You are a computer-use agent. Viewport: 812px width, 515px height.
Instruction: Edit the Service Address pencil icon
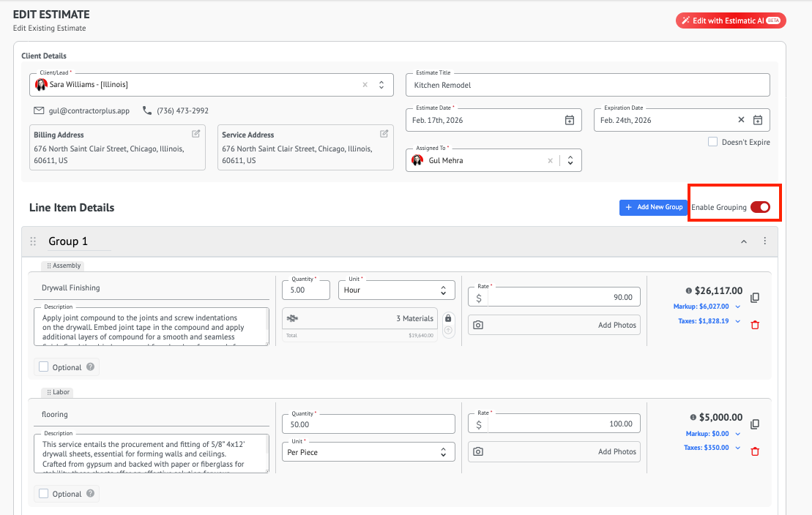tap(384, 134)
